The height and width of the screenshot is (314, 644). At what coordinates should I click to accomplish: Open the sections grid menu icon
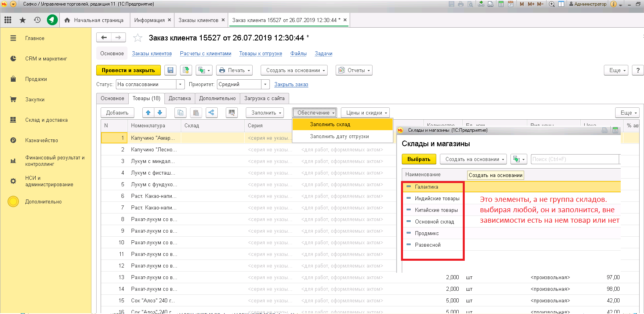8,20
